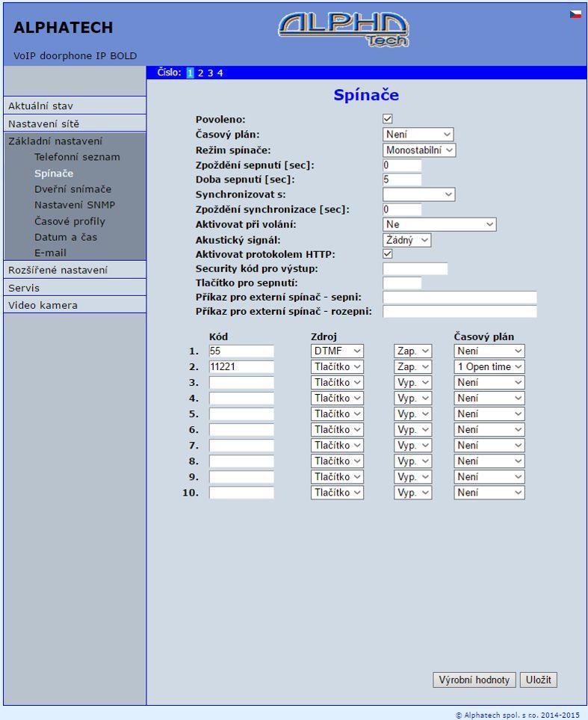Screen dimensions: 588x720
Task: Select switch number 3 tab
Action: click(x=210, y=73)
